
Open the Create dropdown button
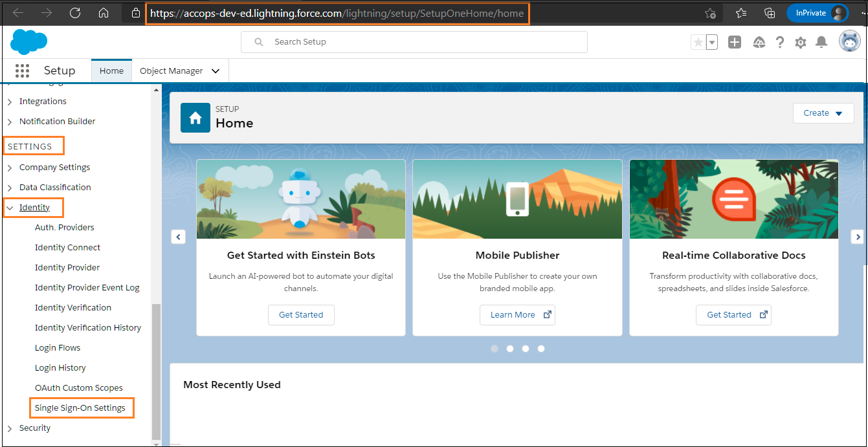pyautogui.click(x=823, y=113)
